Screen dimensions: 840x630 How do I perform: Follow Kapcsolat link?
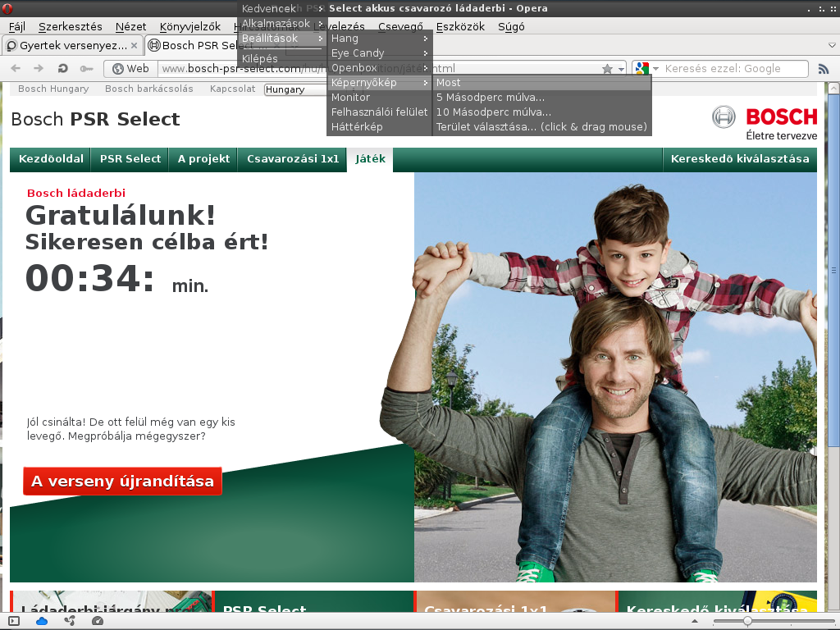tap(232, 89)
